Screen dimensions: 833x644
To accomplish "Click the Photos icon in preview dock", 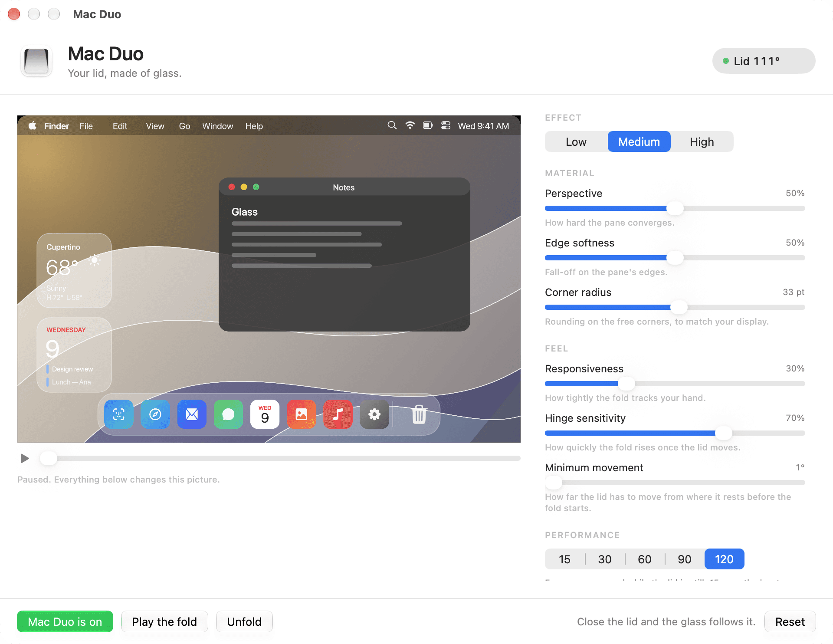I will [301, 414].
